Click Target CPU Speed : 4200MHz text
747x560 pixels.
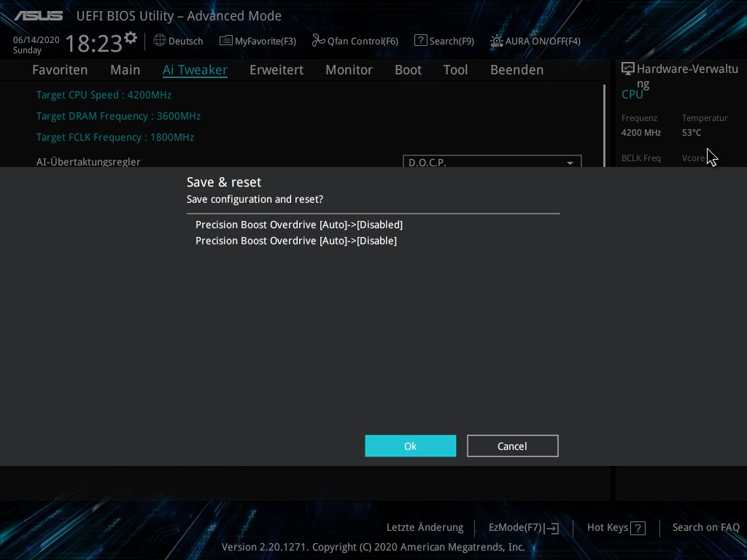104,95
